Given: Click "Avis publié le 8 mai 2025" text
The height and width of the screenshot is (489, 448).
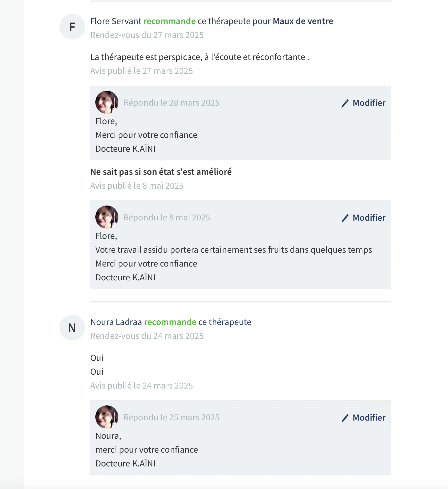Looking at the screenshot, I should point(137,186).
